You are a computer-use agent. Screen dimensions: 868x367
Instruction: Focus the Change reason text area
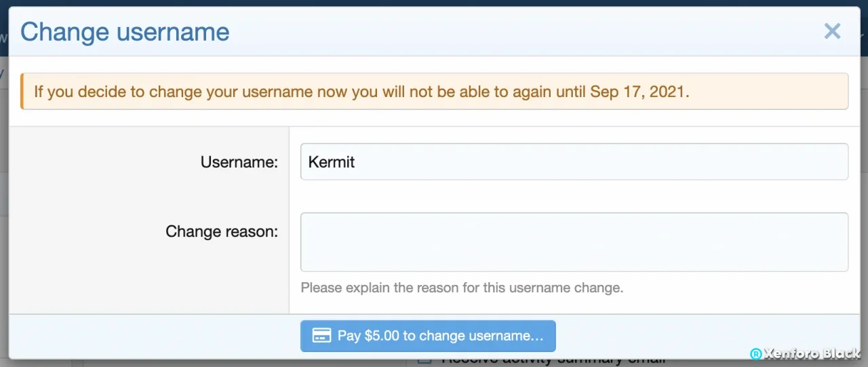click(574, 242)
